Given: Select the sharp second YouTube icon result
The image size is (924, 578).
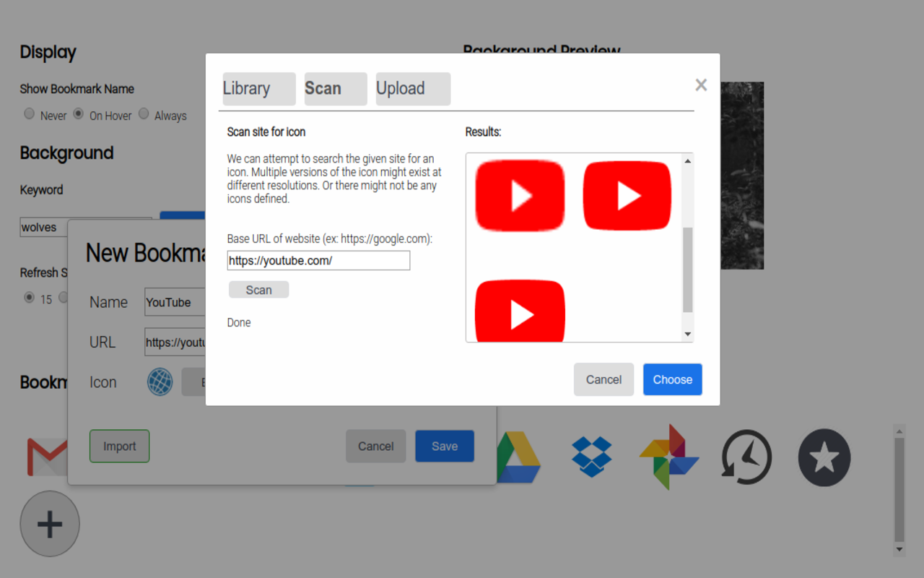Looking at the screenshot, I should [x=627, y=196].
